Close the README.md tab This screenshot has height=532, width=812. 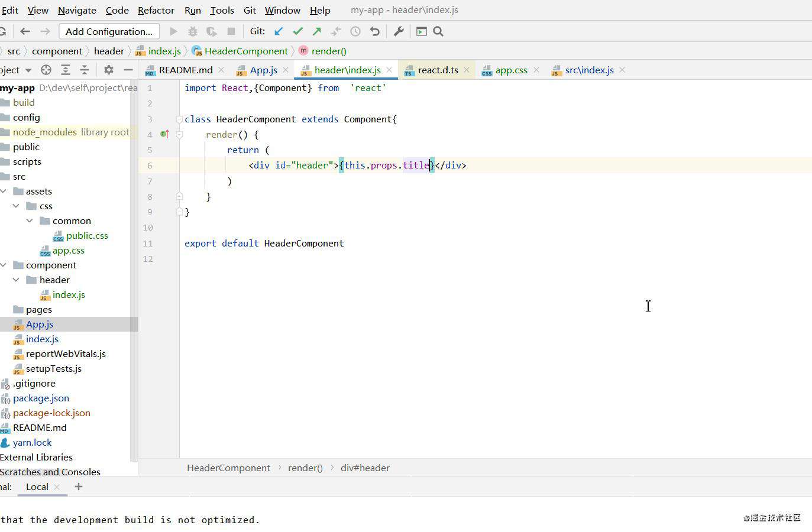pos(221,70)
